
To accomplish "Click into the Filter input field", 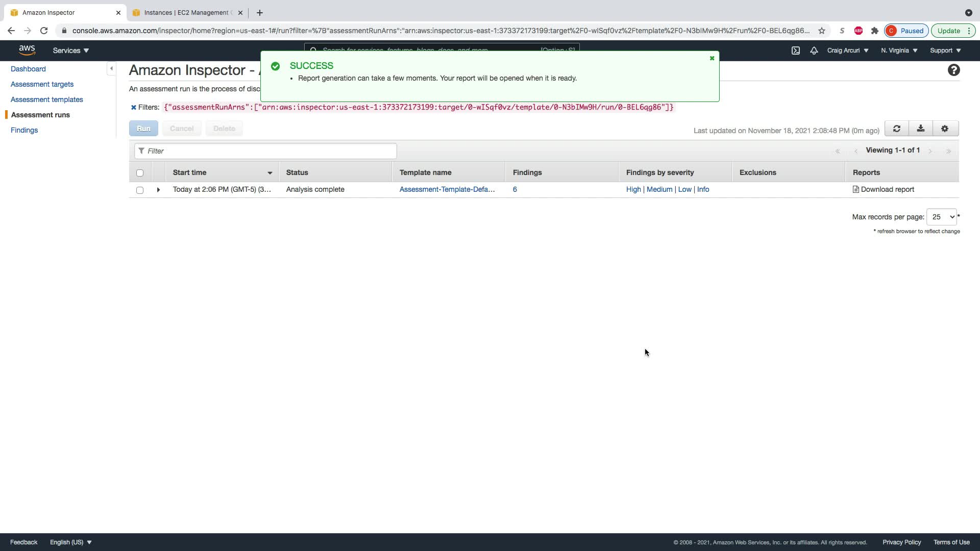I will 265,151.
